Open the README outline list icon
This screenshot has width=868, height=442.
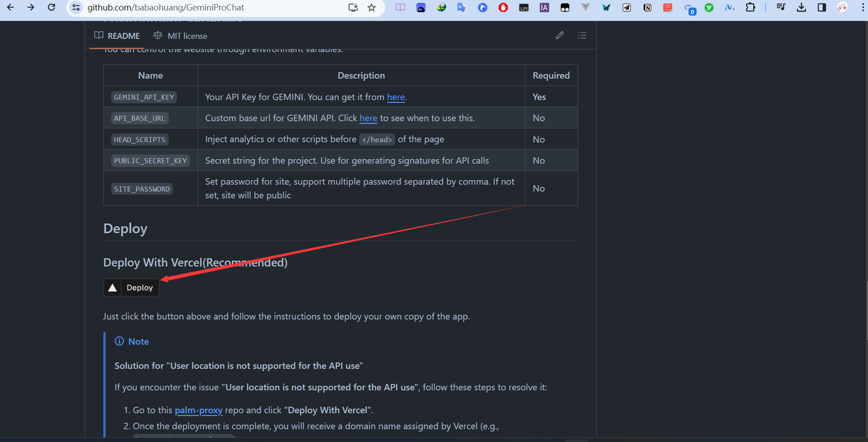pyautogui.click(x=582, y=36)
